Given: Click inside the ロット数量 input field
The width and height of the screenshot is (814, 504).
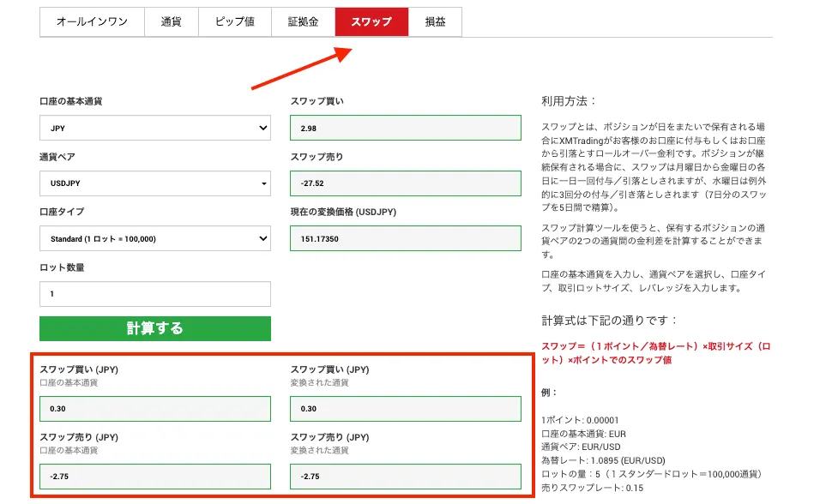Looking at the screenshot, I should (154, 294).
